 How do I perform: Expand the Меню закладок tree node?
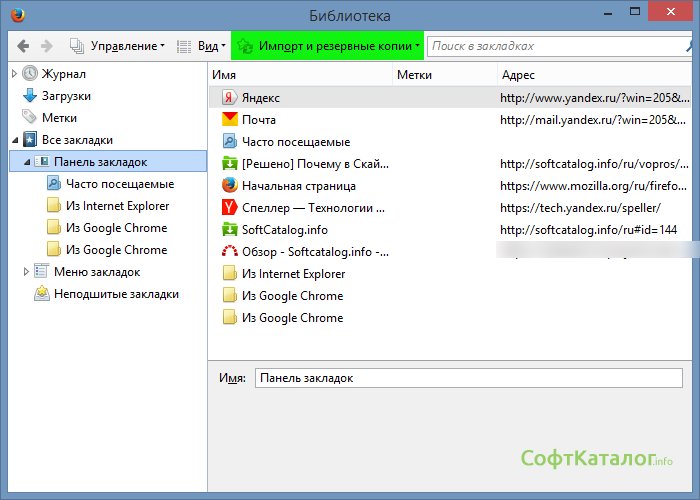pyautogui.click(x=27, y=272)
